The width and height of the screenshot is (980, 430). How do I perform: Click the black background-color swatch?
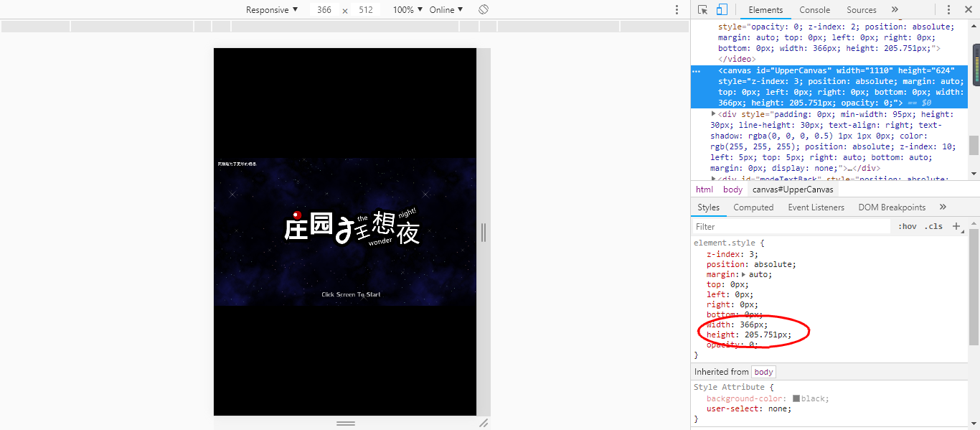click(x=796, y=398)
